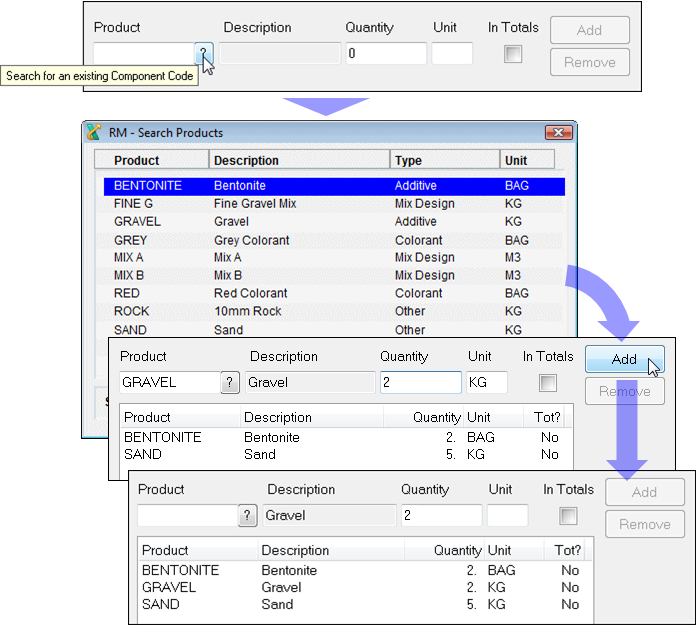This screenshot has height=625, width=696.
Task: Select the GRAVEL Additive row in search results
Action: click(x=334, y=222)
